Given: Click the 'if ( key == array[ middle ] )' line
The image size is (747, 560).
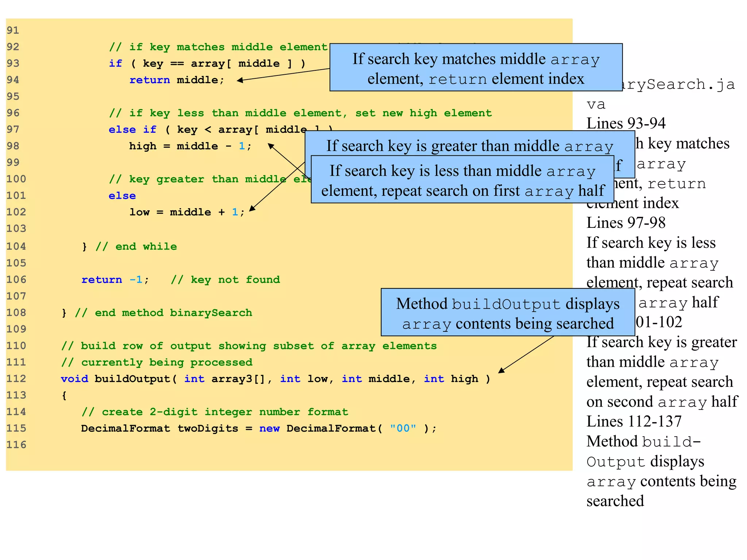Looking at the screenshot, I should (x=207, y=63).
